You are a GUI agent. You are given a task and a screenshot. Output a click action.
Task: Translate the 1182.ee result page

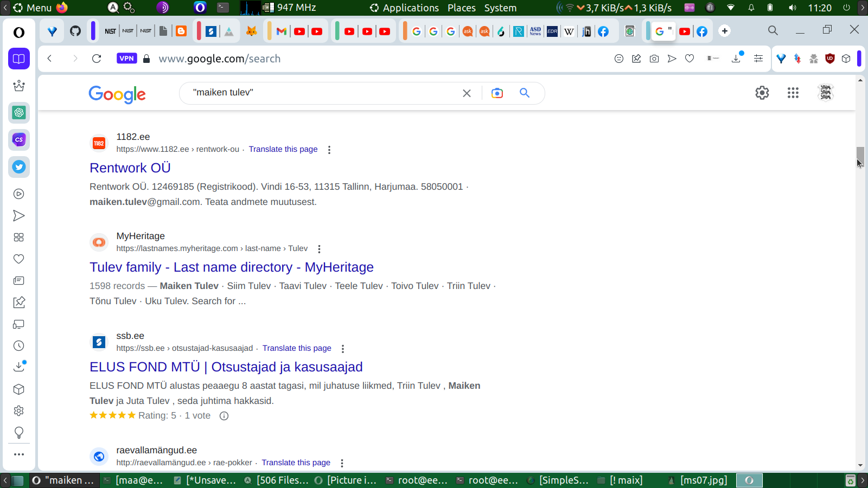point(283,149)
